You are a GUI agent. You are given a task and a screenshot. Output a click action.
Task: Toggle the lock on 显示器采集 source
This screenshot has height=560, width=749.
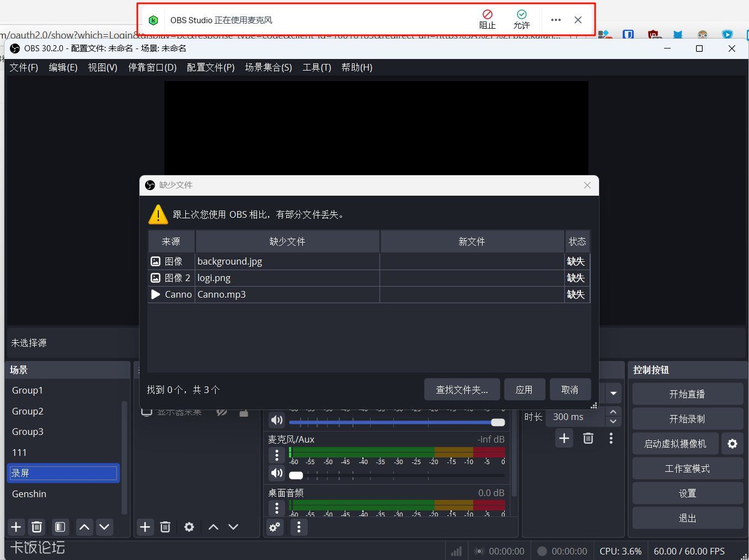pyautogui.click(x=244, y=412)
